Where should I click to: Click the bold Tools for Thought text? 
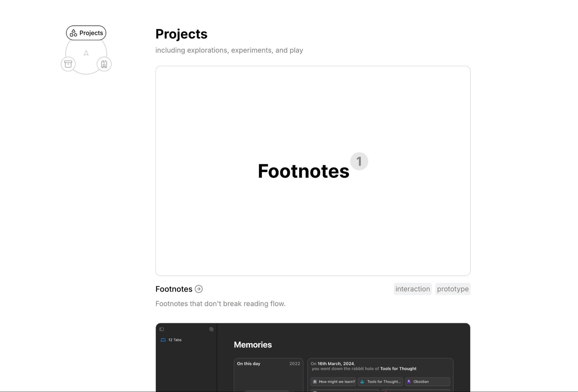tap(398, 369)
